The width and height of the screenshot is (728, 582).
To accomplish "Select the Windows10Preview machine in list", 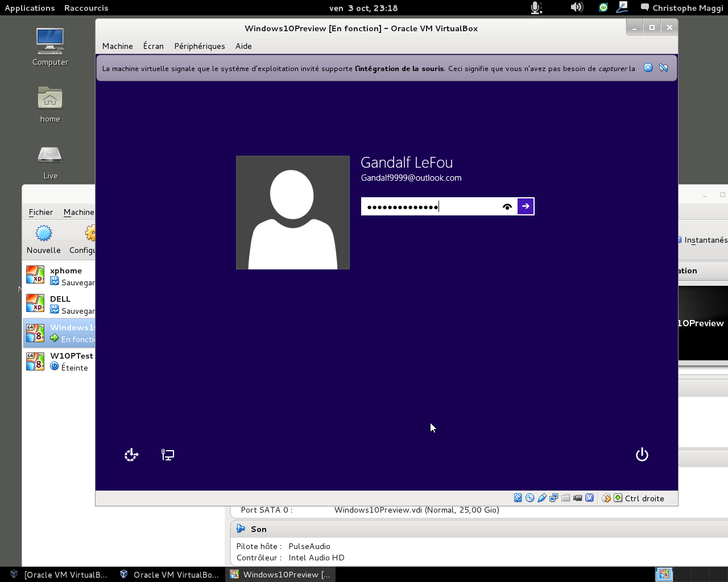I will 59,333.
